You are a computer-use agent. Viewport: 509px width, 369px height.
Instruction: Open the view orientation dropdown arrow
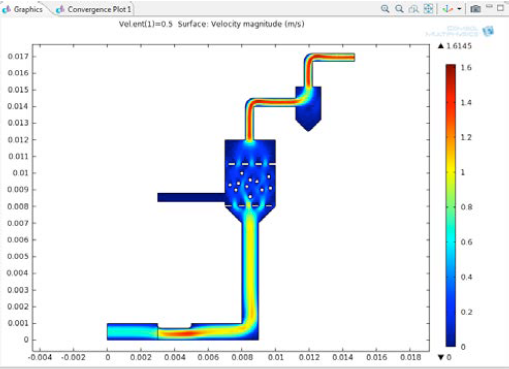pyautogui.click(x=459, y=9)
